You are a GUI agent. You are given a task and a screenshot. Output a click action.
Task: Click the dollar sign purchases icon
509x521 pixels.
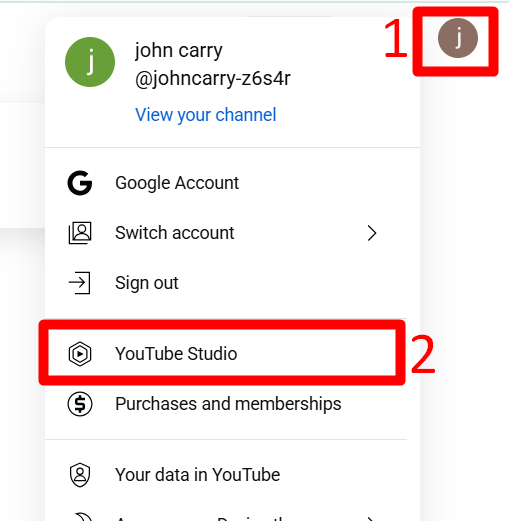80,404
